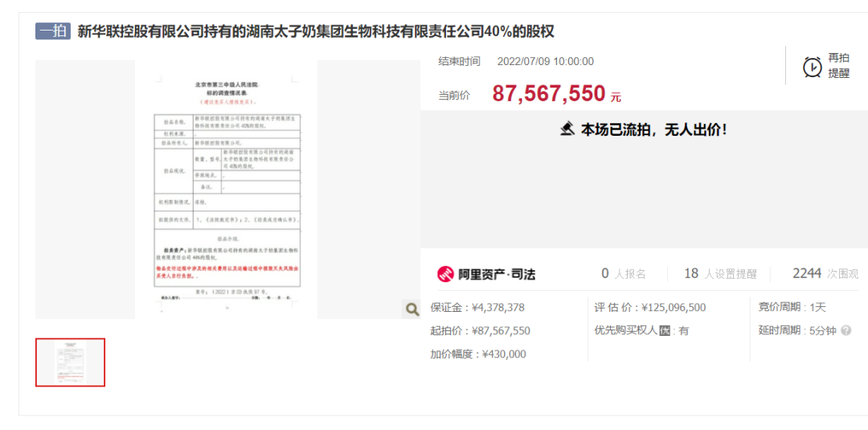
Task: Click the 阿里资产 logo icon
Action: 445,273
